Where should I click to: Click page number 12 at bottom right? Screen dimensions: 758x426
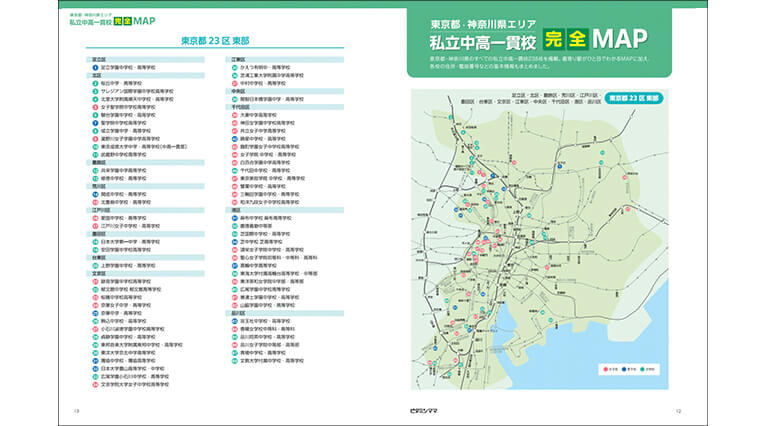[678, 410]
